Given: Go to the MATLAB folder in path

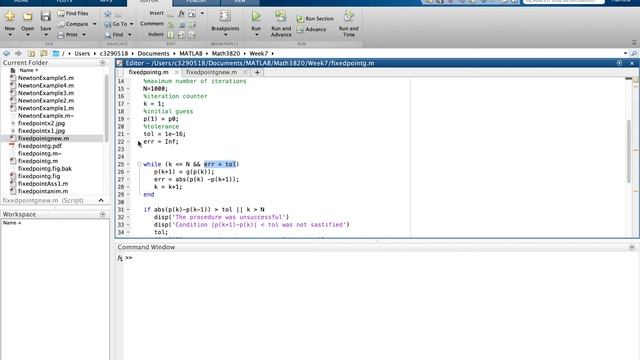Looking at the screenshot, I should (x=191, y=53).
